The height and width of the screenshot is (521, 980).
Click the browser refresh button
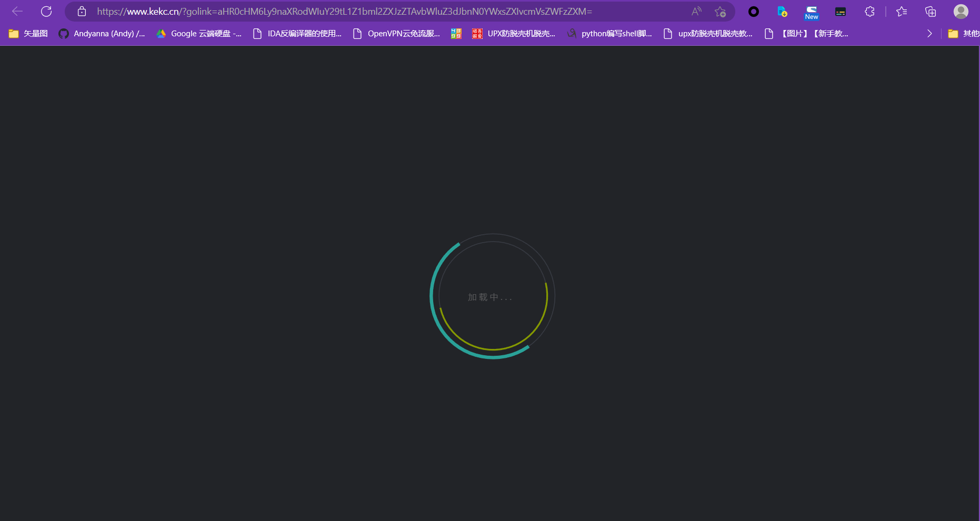46,12
